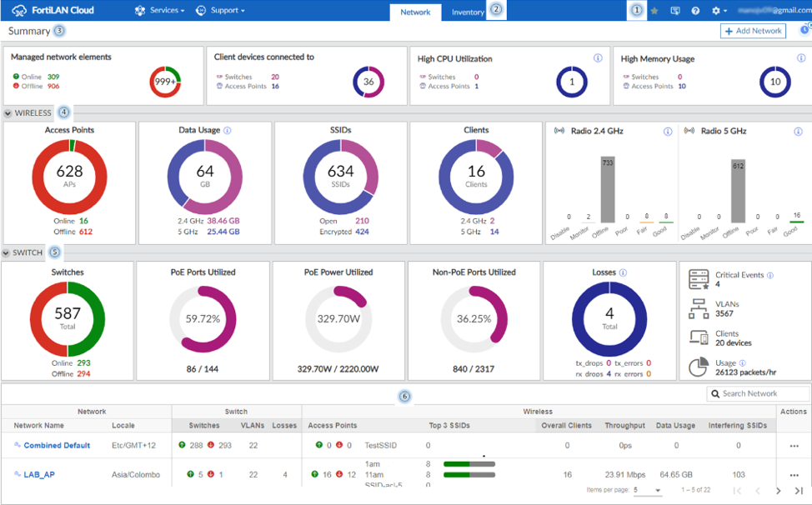
Task: Collapse the WIRELESS section
Action: (8, 112)
